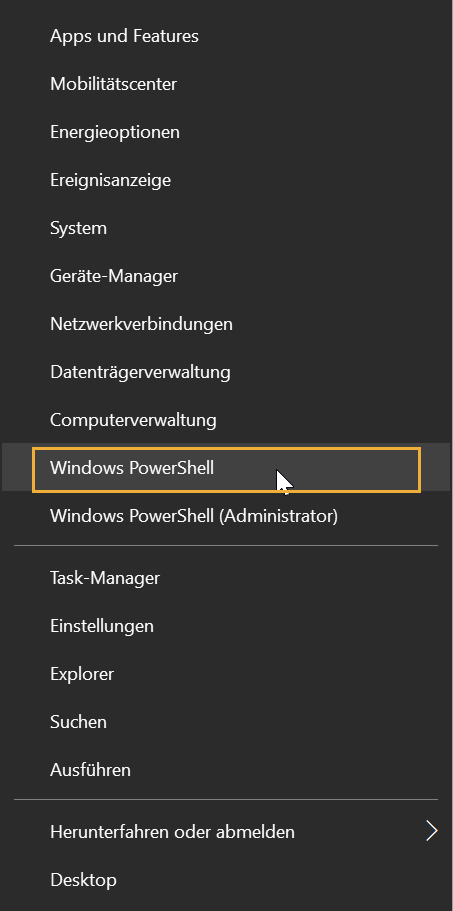Image resolution: width=453 pixels, height=911 pixels.
Task: Launch Windows PowerShell
Action: tap(226, 468)
